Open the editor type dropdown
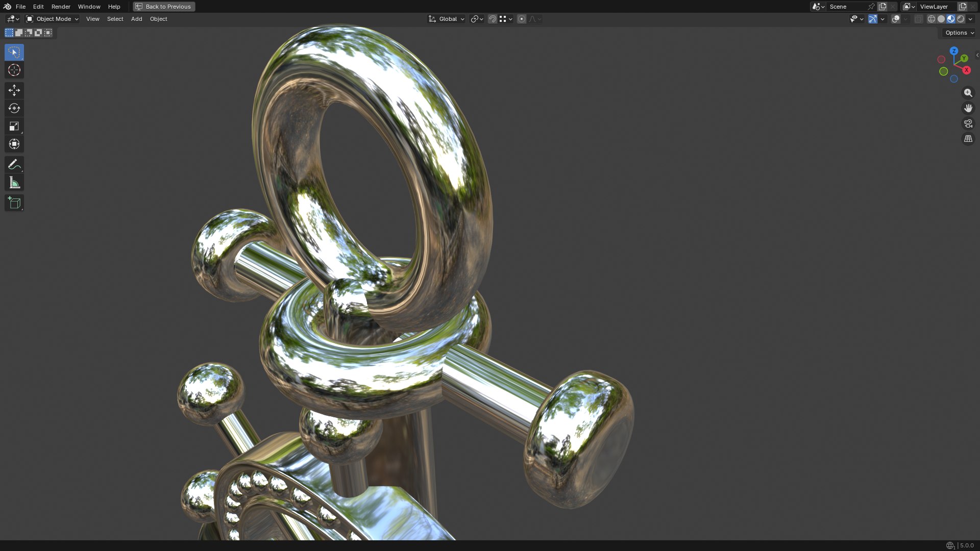Image resolution: width=980 pixels, height=551 pixels. [x=13, y=19]
